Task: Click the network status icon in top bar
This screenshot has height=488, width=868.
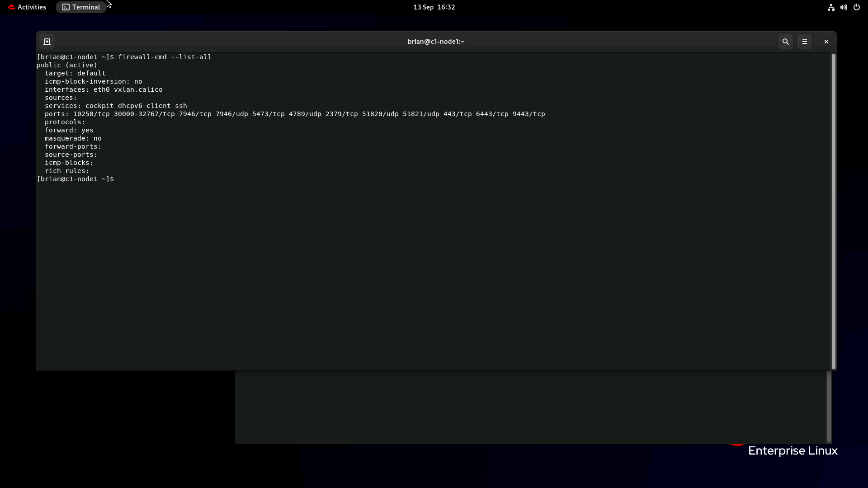Action: [830, 7]
